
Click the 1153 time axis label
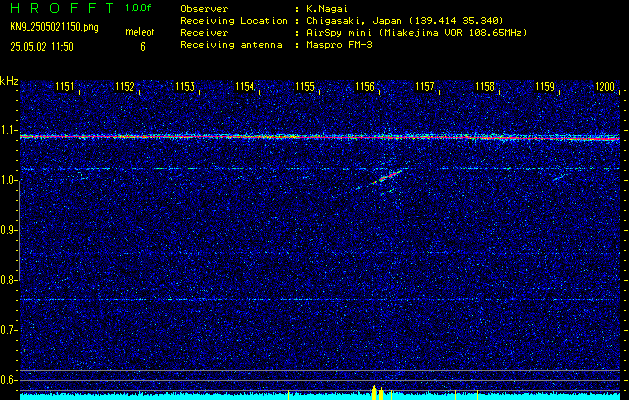(185, 86)
